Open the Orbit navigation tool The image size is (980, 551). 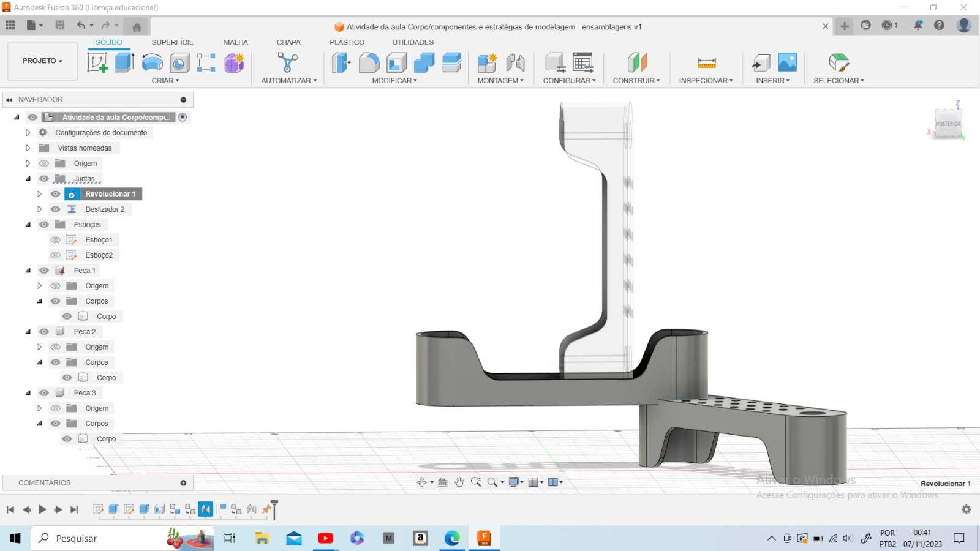422,482
